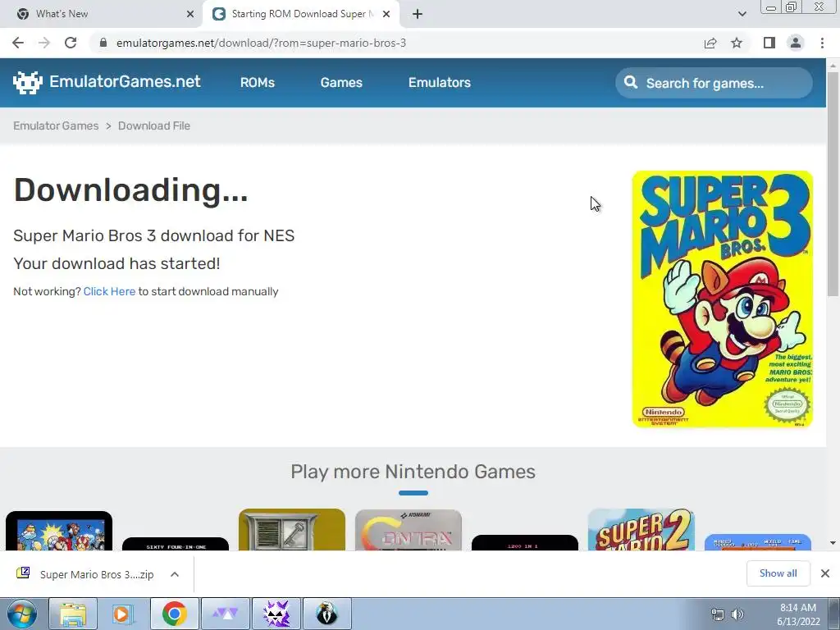Open the Windows Start menu

(21, 614)
